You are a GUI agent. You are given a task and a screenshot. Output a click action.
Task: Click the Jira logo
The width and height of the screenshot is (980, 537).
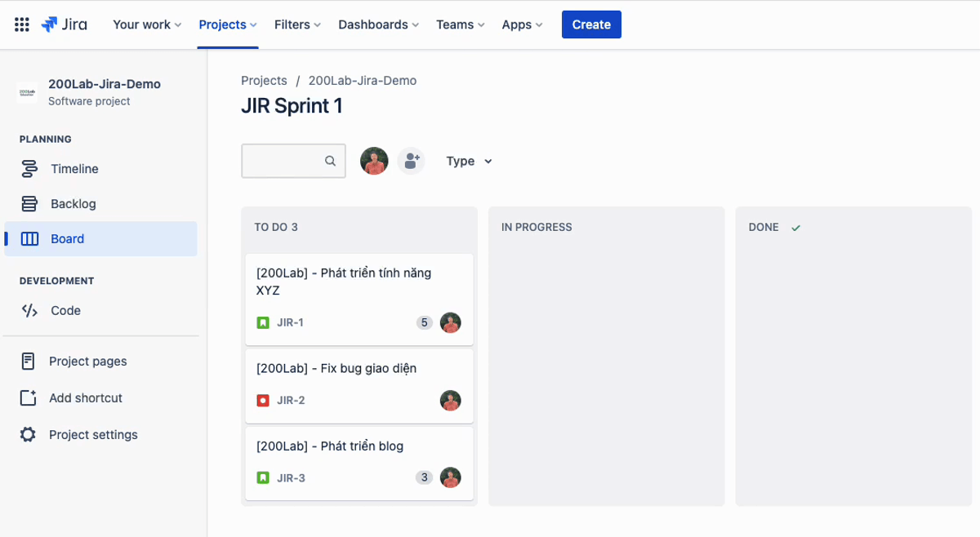tap(64, 24)
